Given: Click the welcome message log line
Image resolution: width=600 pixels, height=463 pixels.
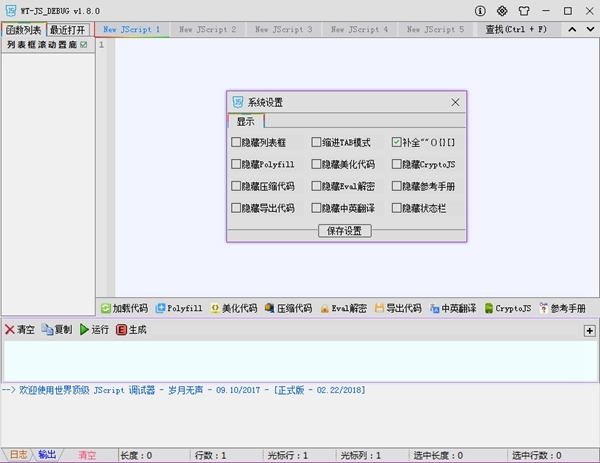Looking at the screenshot, I should click(183, 390).
